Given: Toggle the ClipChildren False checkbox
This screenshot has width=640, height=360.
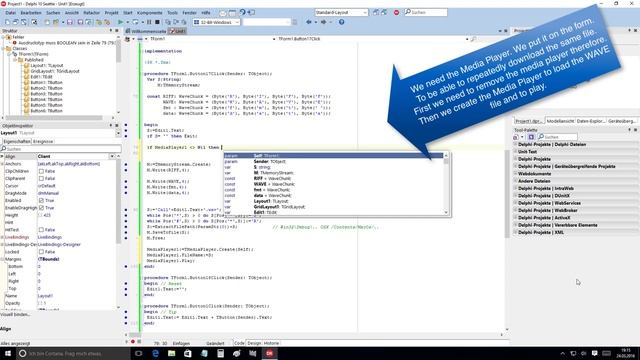Looking at the screenshot, I should click(41, 171).
